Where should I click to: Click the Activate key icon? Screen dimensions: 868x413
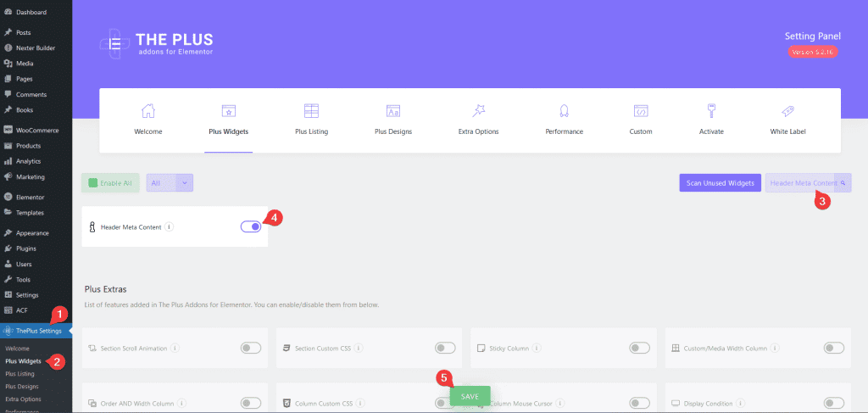click(x=712, y=111)
